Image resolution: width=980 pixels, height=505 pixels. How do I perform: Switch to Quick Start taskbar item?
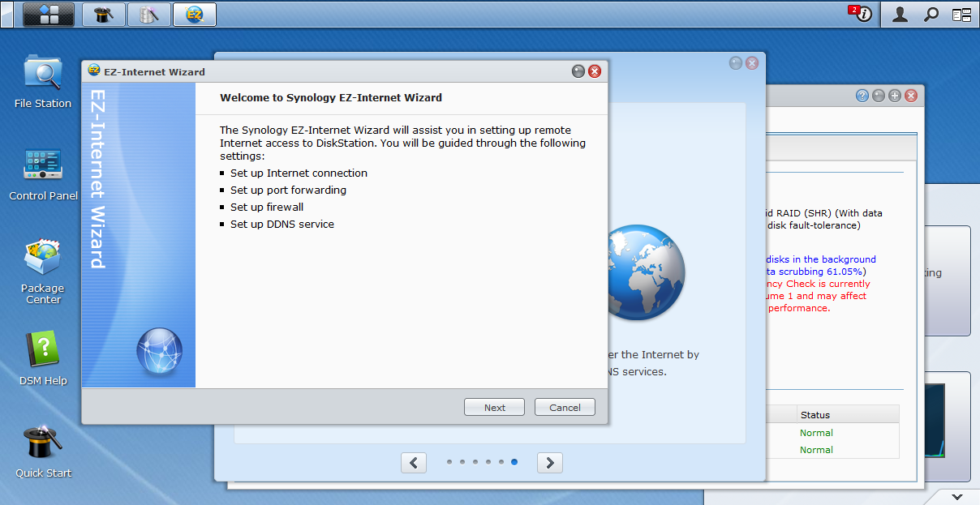point(104,14)
